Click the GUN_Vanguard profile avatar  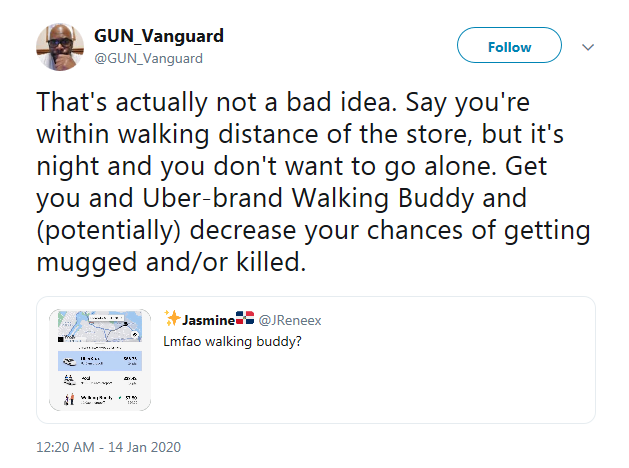pyautogui.click(x=60, y=46)
